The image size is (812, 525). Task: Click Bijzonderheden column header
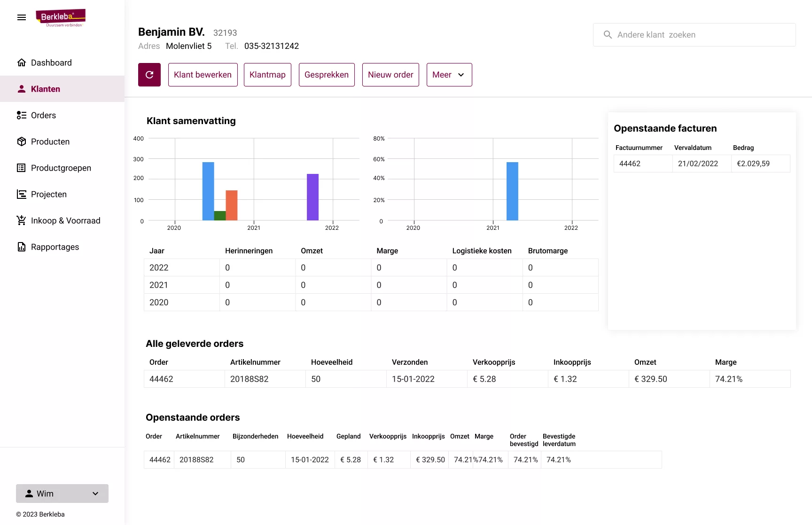point(256,436)
